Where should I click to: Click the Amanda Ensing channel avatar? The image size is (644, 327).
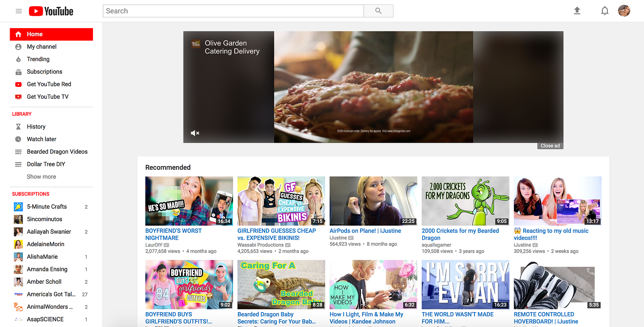(18, 269)
